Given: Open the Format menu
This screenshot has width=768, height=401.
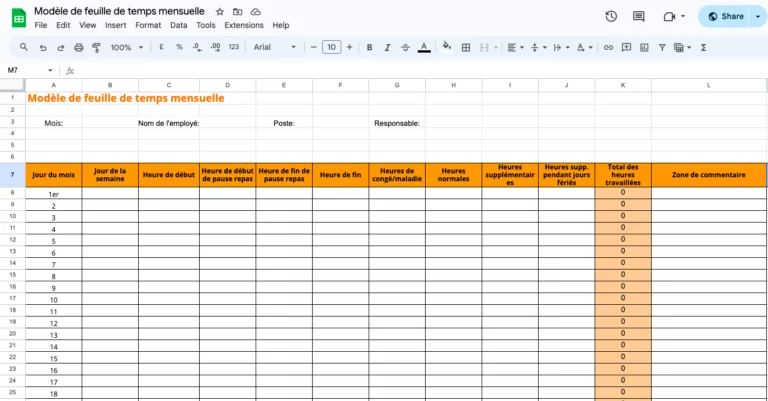Looking at the screenshot, I should [148, 25].
